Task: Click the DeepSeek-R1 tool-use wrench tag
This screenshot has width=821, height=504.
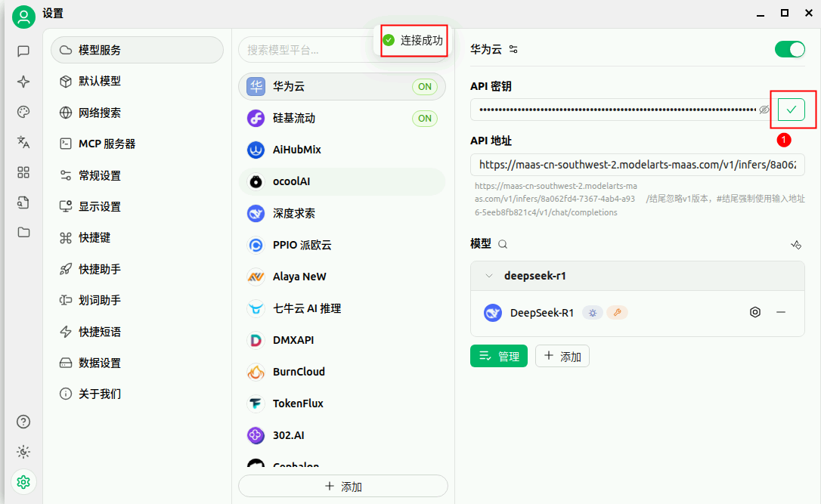Action: 618,313
